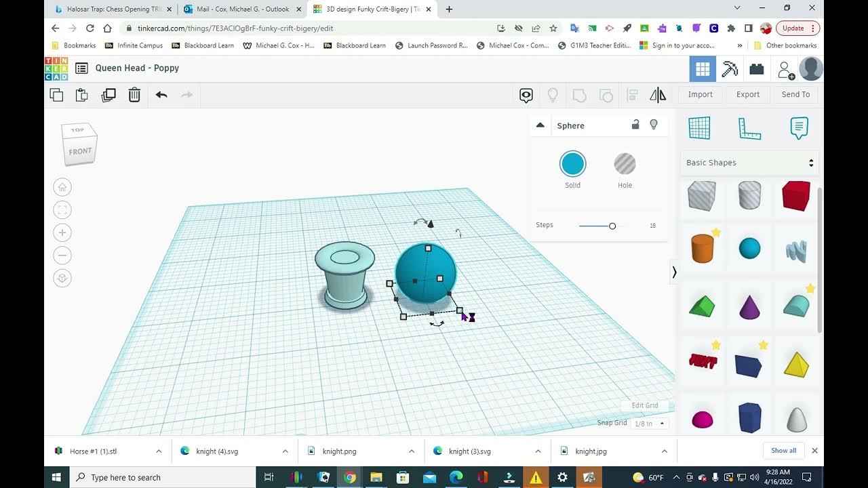The image size is (868, 488).
Task: Toggle the Sphere lock editing icon
Action: [x=635, y=125]
